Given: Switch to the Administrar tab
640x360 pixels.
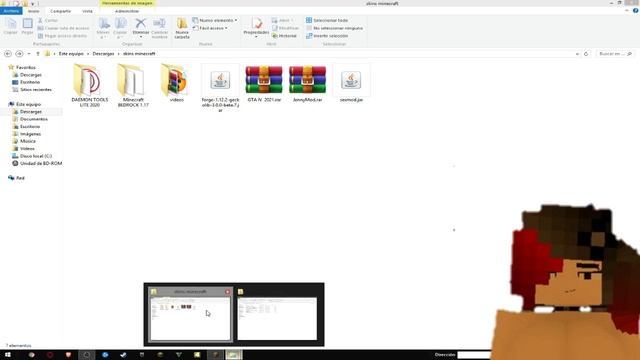Looking at the screenshot, I should [127, 11].
